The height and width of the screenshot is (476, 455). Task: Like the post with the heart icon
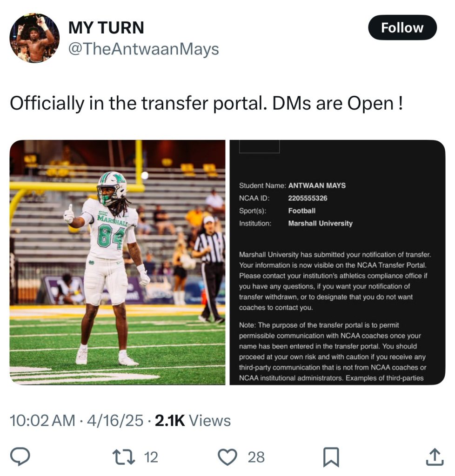coord(227,457)
